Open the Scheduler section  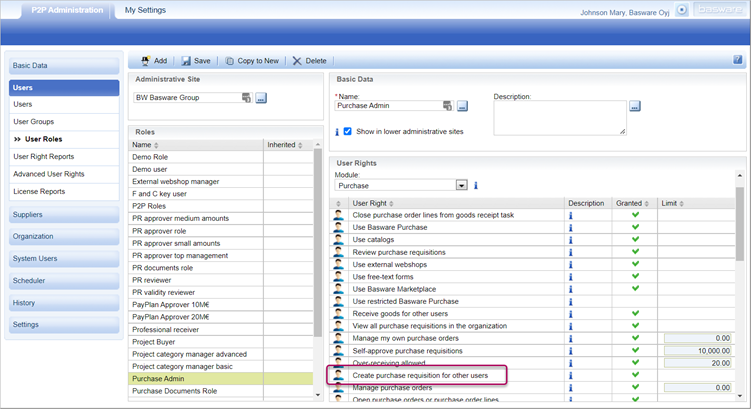64,280
